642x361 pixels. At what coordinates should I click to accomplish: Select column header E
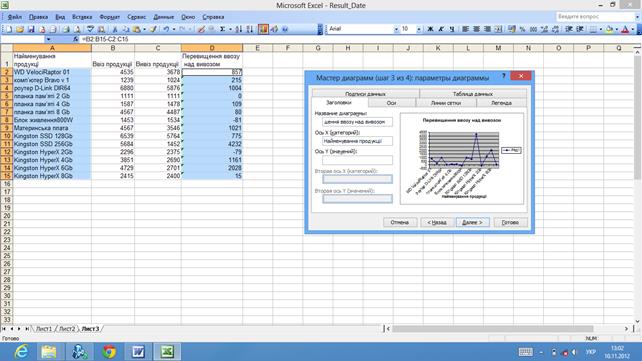(x=258, y=48)
